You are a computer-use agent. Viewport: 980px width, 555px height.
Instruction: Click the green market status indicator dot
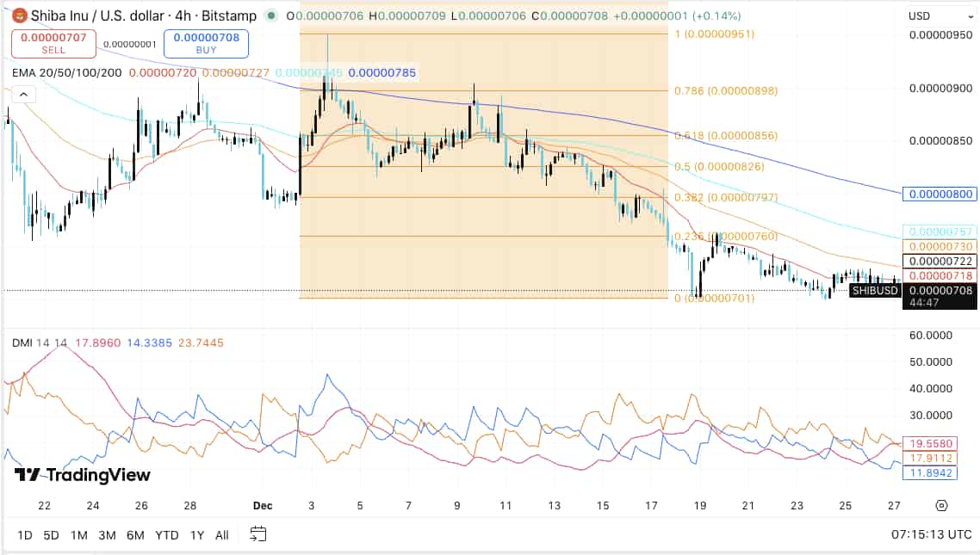click(x=272, y=15)
